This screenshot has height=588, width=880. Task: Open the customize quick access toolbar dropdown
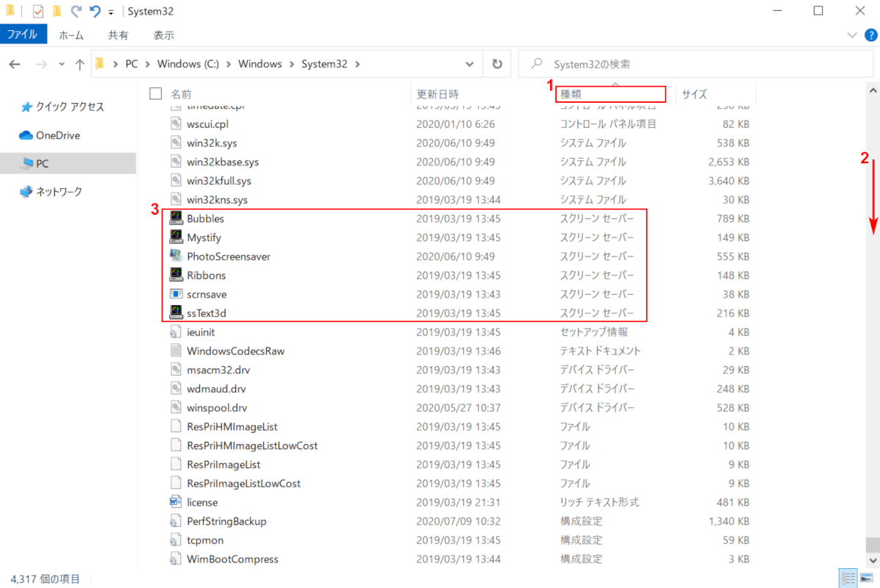coord(111,12)
